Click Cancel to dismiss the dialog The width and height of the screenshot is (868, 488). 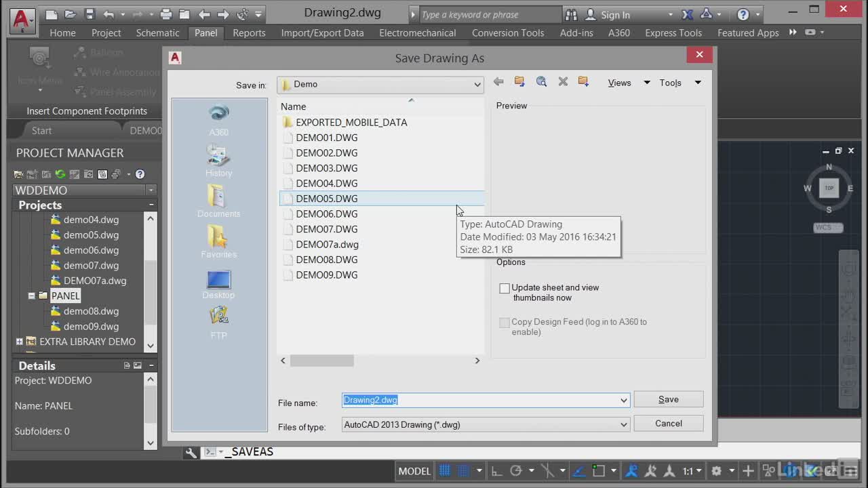coord(668,424)
